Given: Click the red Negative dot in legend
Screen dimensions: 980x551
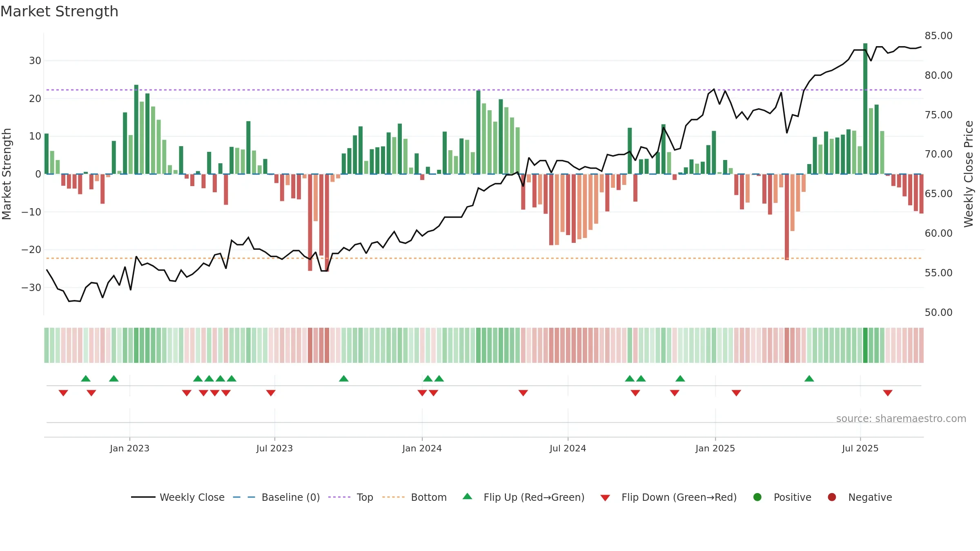Looking at the screenshot, I should 832,497.
